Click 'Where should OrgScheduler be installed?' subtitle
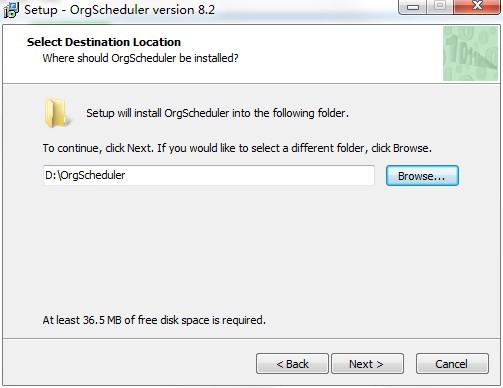503x388 pixels. coord(140,58)
